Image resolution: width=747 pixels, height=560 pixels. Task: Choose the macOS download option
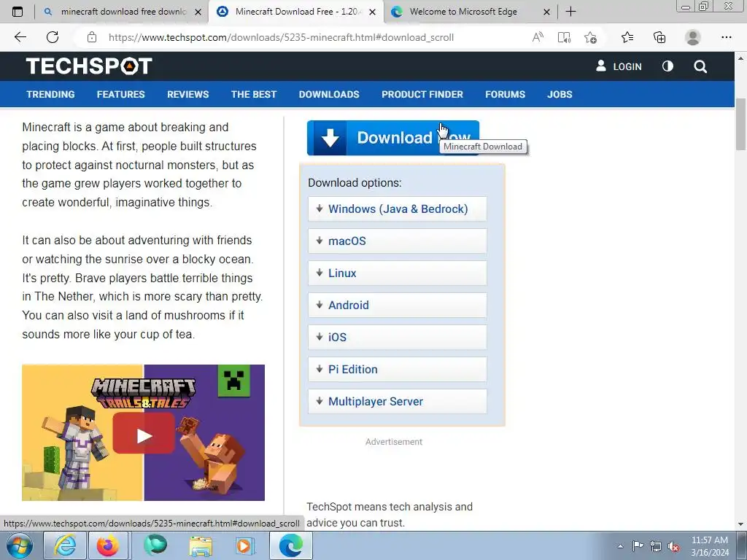398,241
